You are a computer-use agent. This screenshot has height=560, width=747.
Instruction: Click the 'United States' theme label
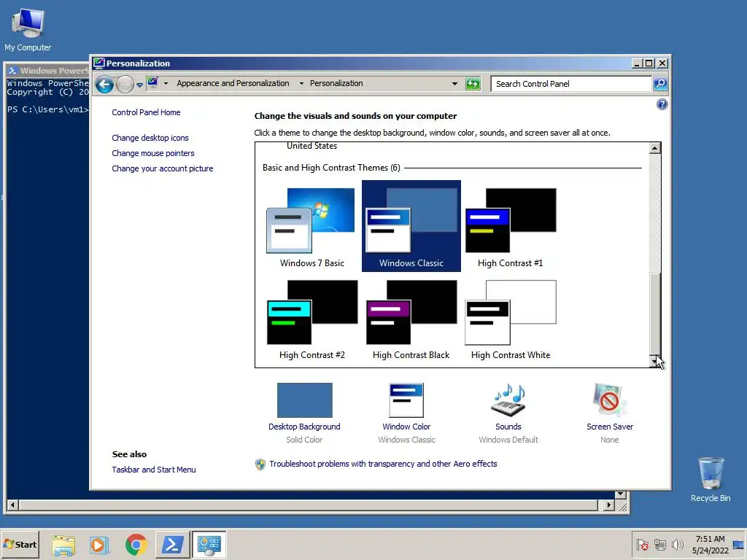coord(311,146)
